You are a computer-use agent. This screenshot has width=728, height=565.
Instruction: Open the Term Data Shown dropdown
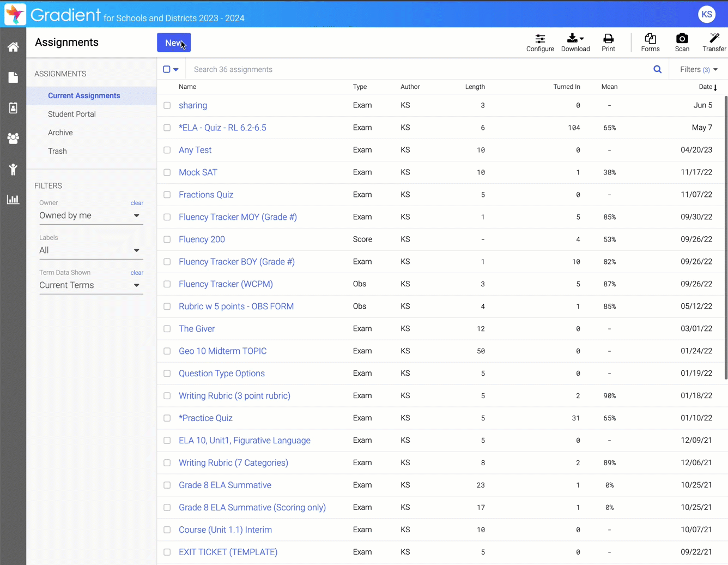(x=91, y=285)
